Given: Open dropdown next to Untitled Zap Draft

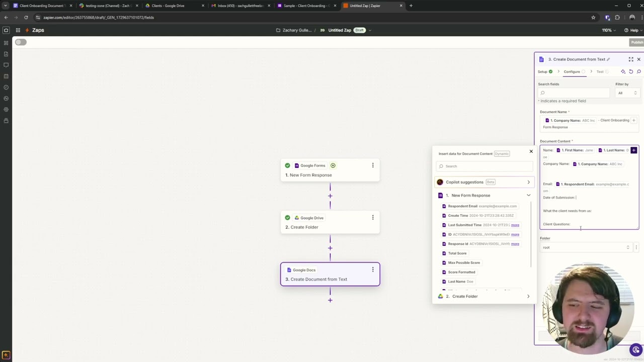Looking at the screenshot, I should click(370, 30).
